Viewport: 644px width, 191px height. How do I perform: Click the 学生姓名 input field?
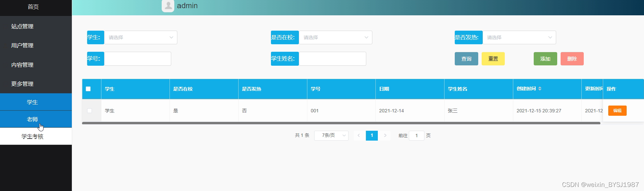(333, 59)
